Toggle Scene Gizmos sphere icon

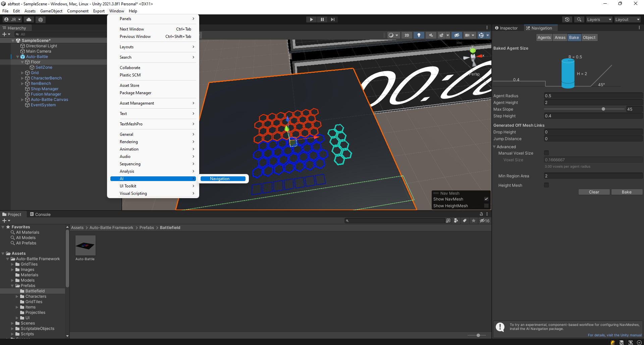point(481,35)
